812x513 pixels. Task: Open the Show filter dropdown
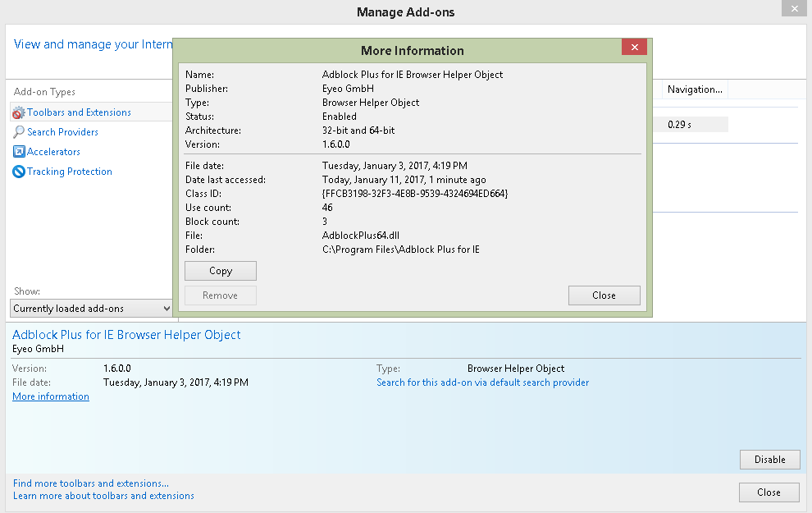167,308
